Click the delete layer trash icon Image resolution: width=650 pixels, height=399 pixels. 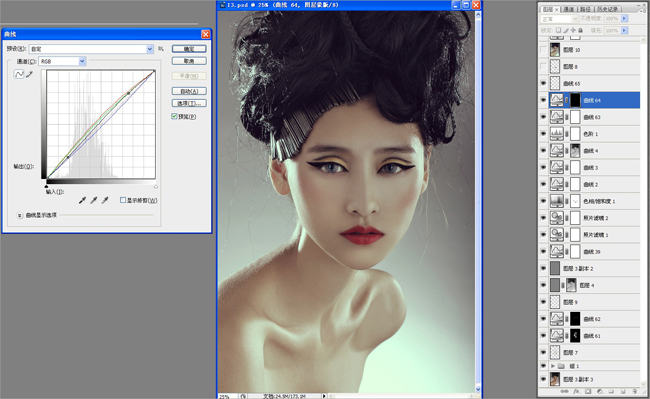634,391
